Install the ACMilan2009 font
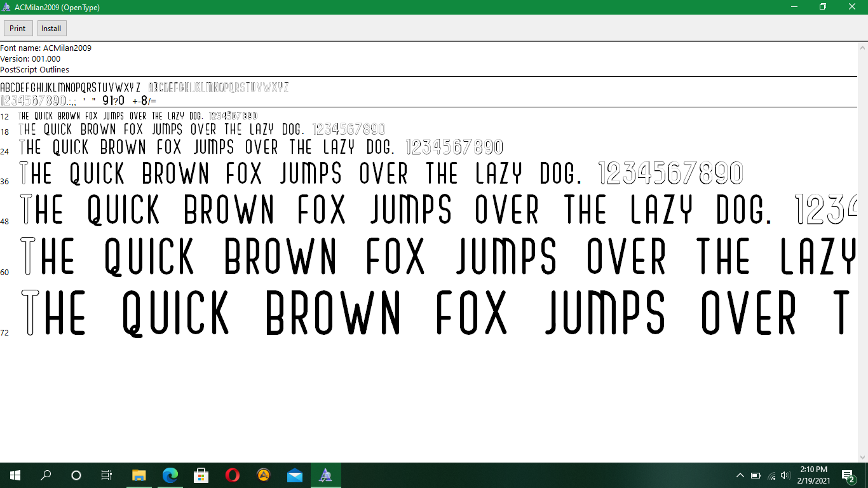 click(51, 28)
